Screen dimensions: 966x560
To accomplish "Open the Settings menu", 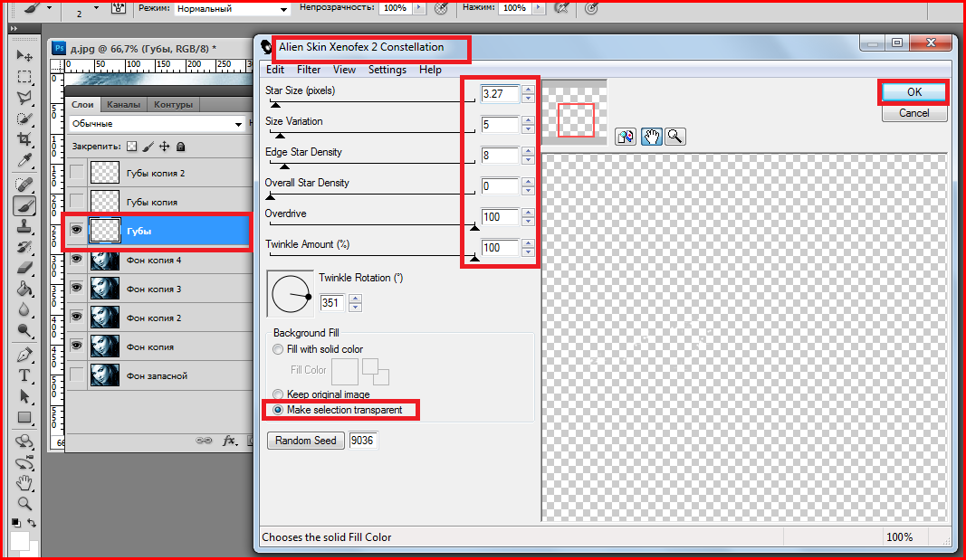I will click(x=387, y=71).
